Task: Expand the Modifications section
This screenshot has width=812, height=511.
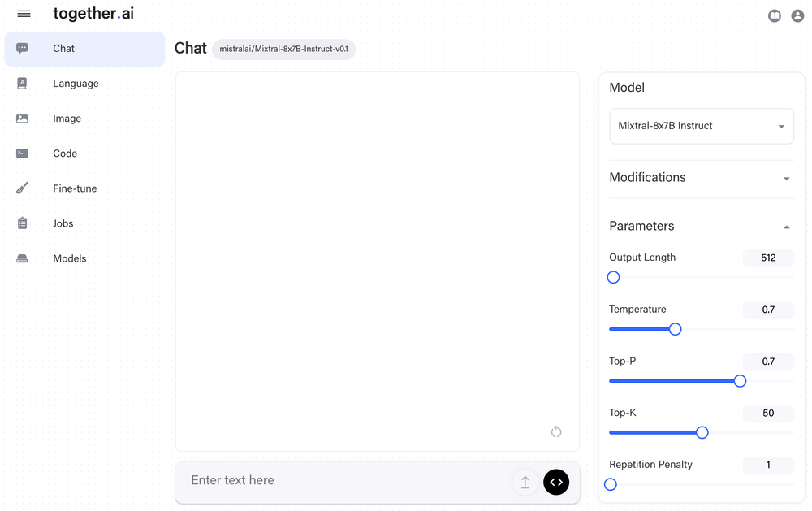Action: tap(702, 178)
